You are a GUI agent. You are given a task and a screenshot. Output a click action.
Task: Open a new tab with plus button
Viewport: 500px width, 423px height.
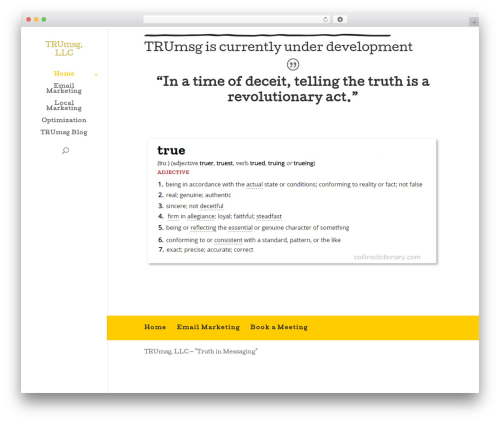(474, 22)
